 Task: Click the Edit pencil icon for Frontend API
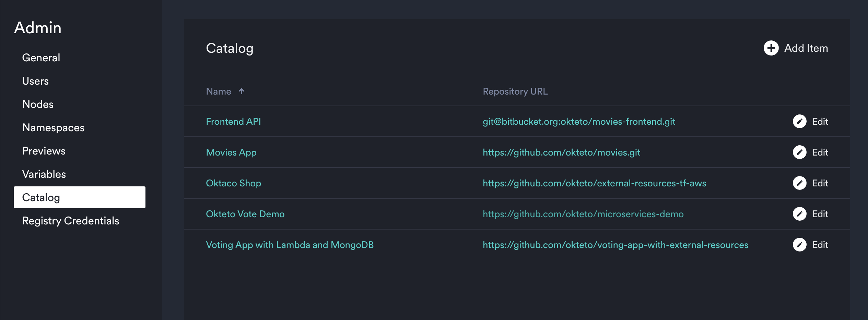click(799, 121)
